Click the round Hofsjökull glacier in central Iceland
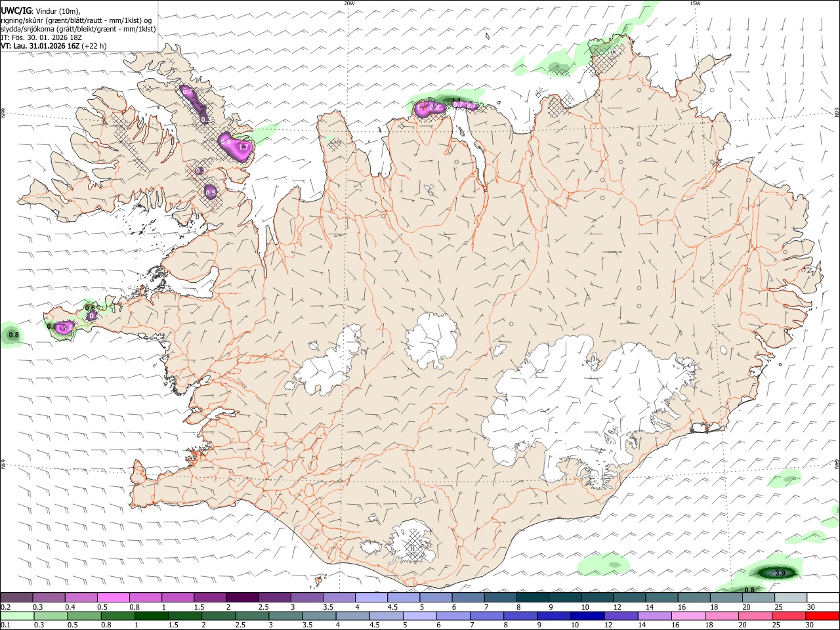 pyautogui.click(x=431, y=340)
